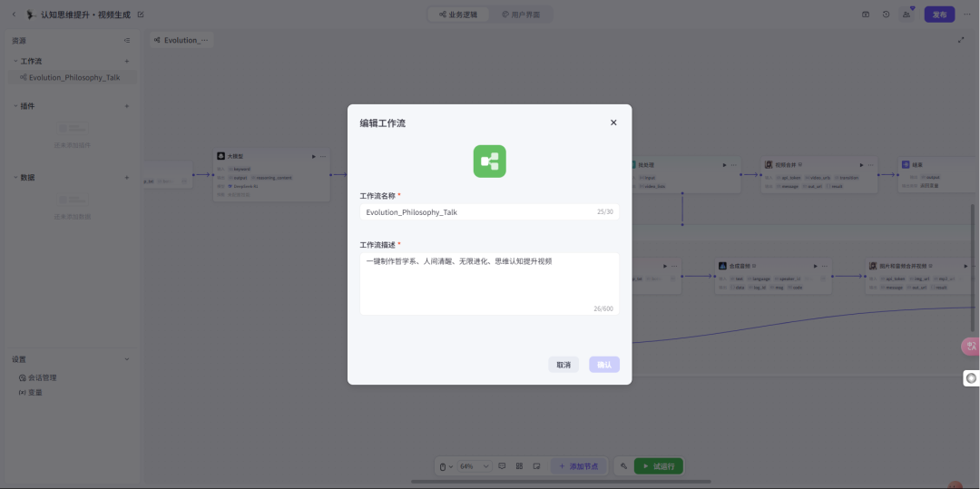The width and height of the screenshot is (980, 489).
Task: Open the 视频合并 node ellipsis menu
Action: pyautogui.click(x=870, y=165)
